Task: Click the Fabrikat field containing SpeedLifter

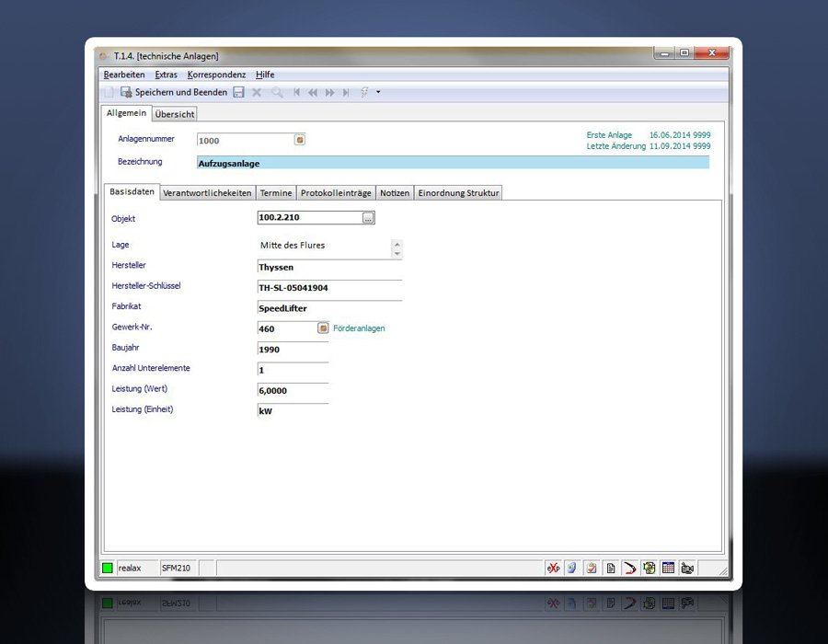Action: pos(329,308)
